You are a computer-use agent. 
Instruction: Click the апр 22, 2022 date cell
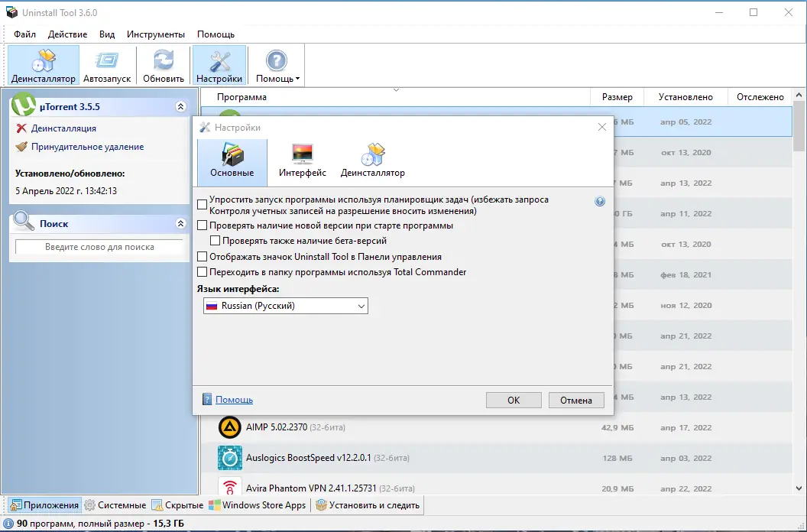pyautogui.click(x=686, y=488)
